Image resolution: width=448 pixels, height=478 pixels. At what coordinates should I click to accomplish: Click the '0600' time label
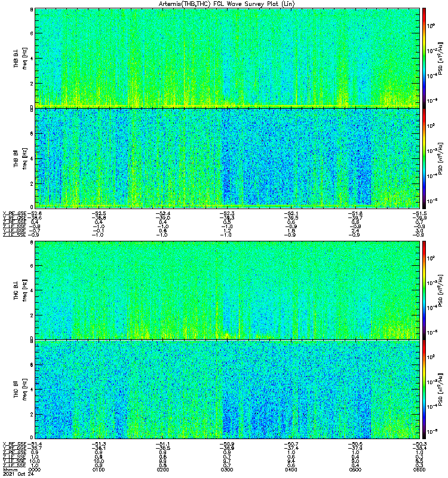pyautogui.click(x=419, y=470)
